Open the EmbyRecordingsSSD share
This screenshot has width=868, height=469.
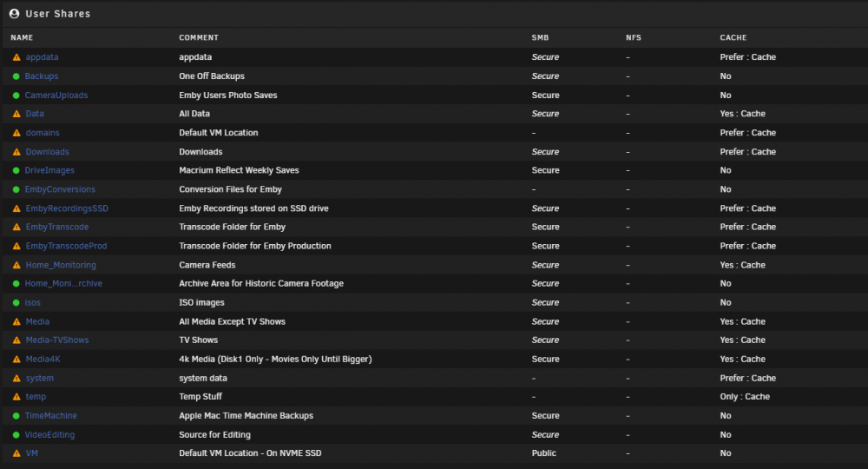pyautogui.click(x=67, y=208)
